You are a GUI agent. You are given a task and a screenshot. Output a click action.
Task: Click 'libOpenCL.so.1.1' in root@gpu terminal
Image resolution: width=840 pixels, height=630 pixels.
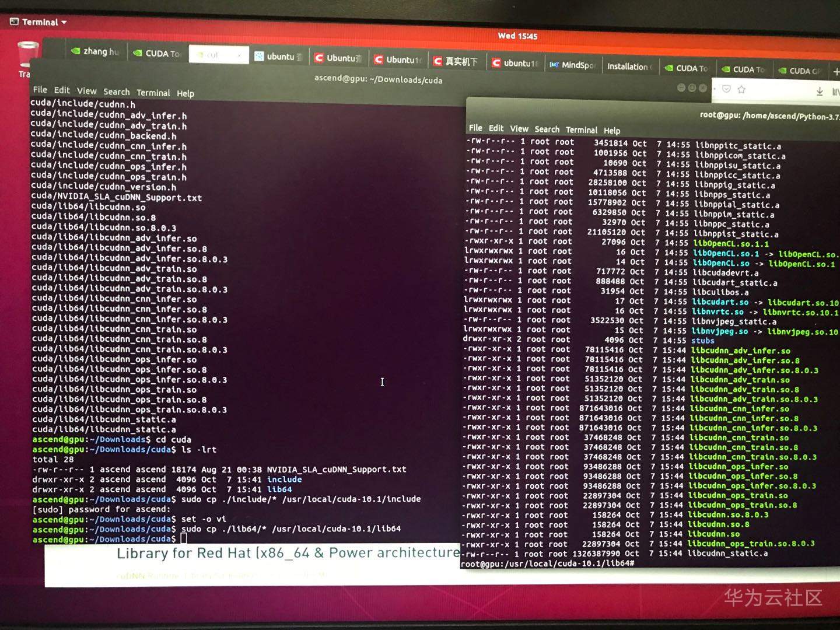(731, 243)
